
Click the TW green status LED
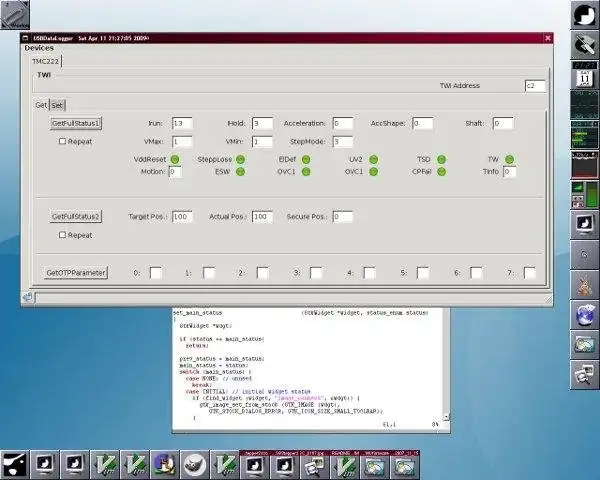click(x=509, y=159)
